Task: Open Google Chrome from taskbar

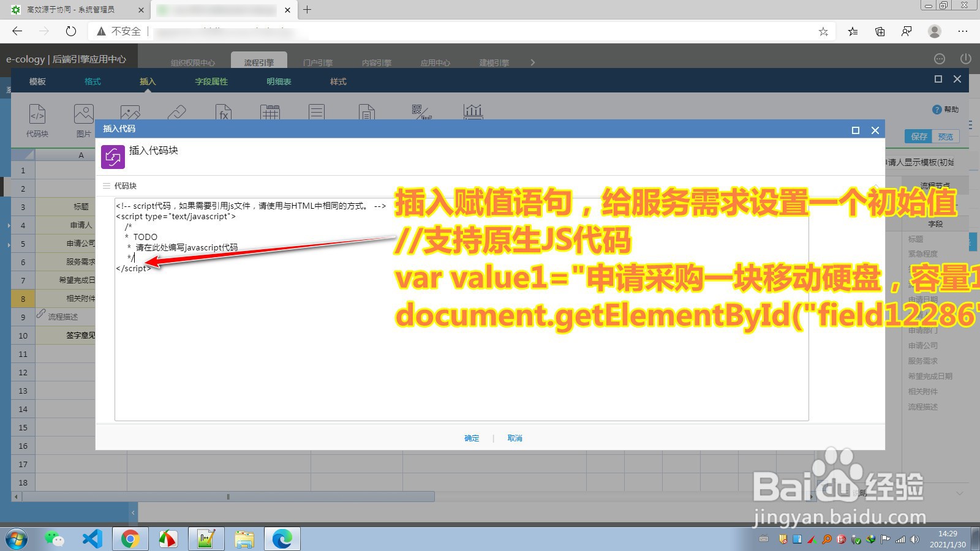Action: (130, 539)
